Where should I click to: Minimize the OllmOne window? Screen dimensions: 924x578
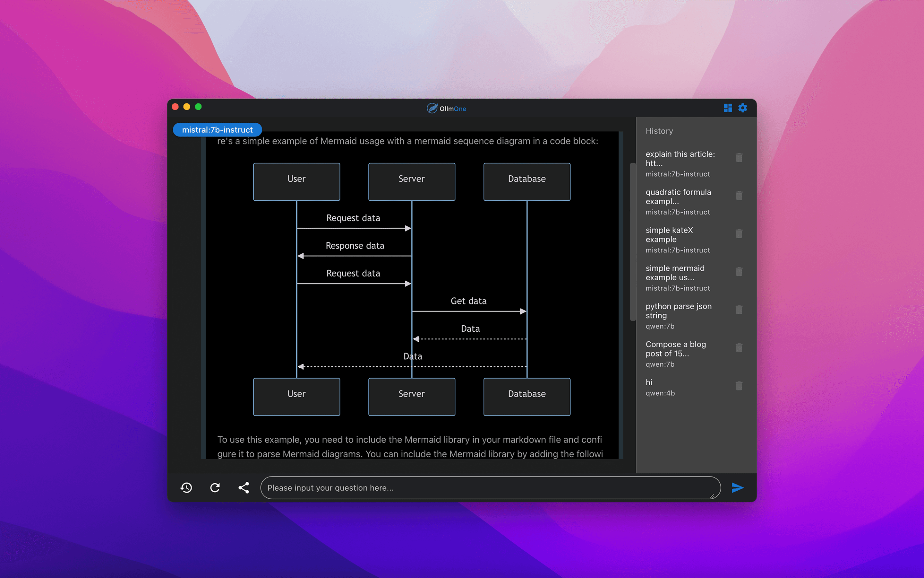pyautogui.click(x=187, y=107)
